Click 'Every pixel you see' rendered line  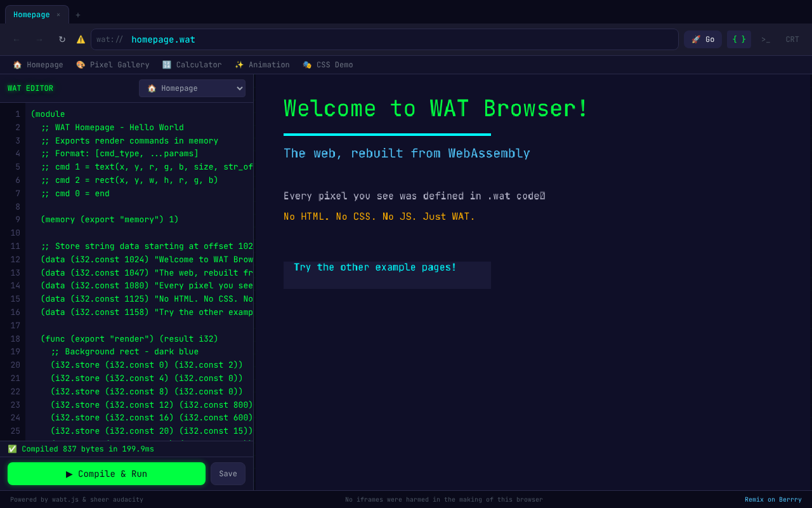(x=414, y=196)
